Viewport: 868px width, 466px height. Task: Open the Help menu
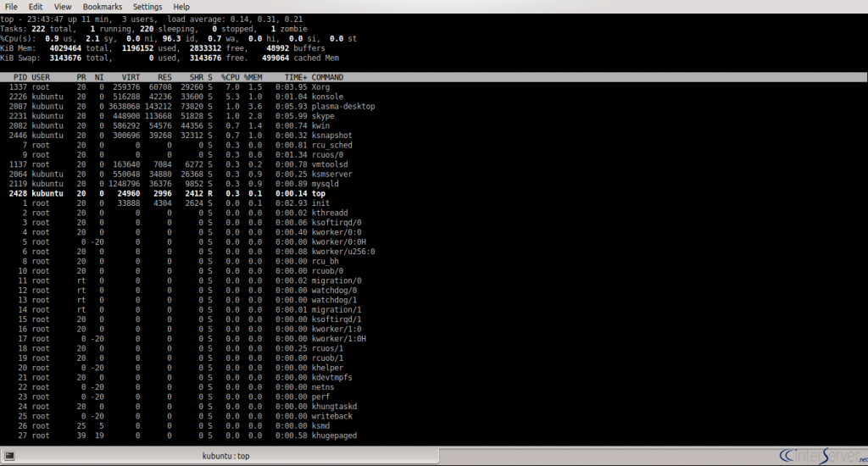[x=181, y=7]
